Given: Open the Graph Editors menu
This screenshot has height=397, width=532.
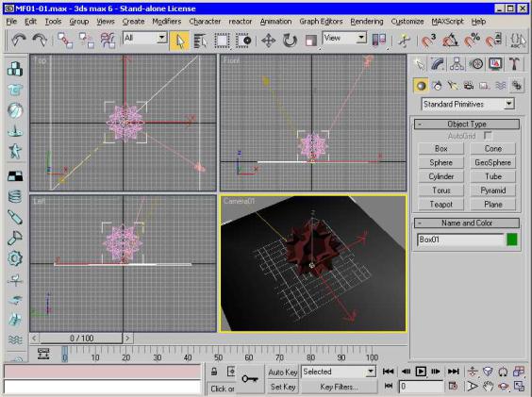Looking at the screenshot, I should point(321,22).
